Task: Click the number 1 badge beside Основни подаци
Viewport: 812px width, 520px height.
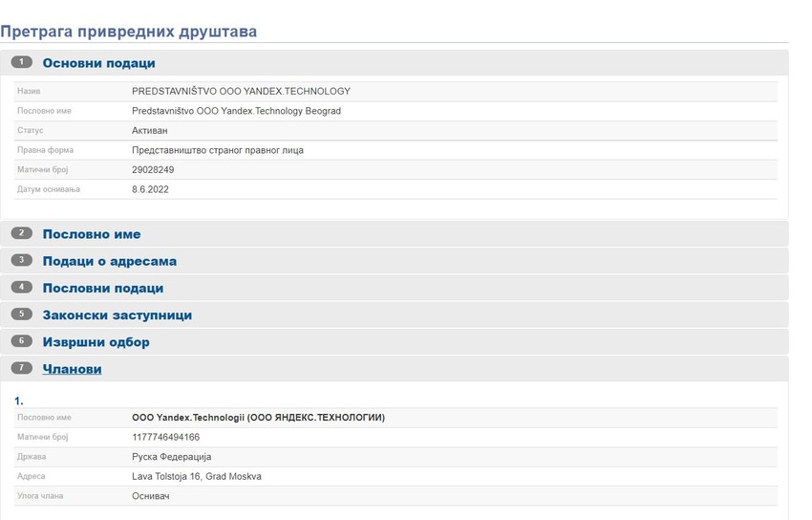Action: pos(22,62)
